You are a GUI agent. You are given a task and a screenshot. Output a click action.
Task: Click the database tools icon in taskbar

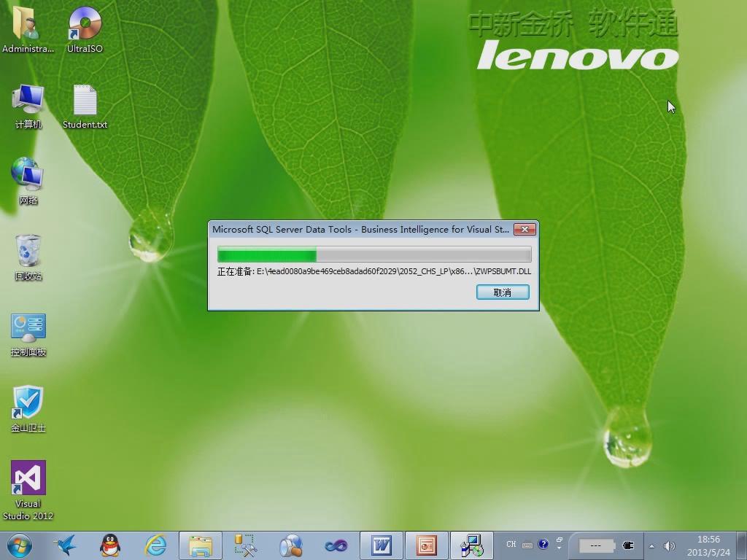coord(245,545)
